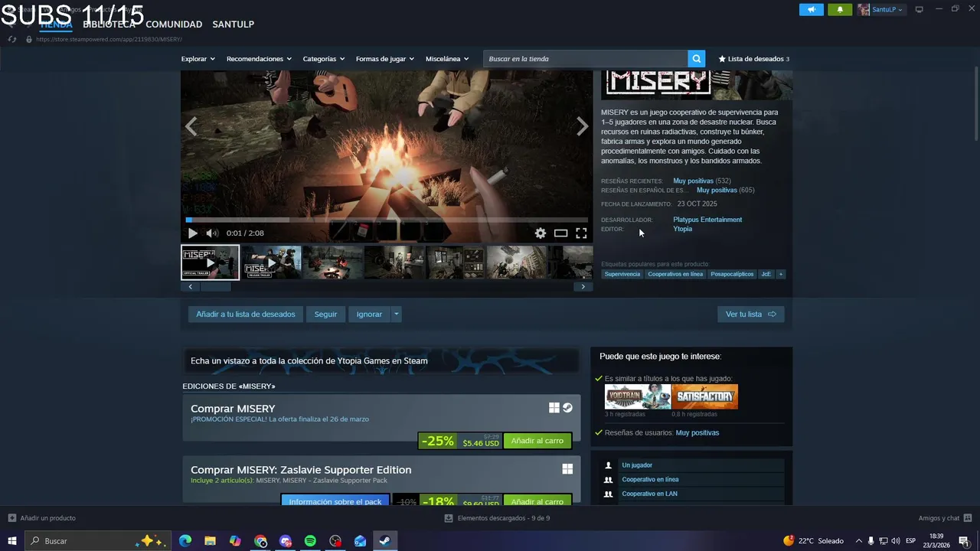Screen dimensions: 980x551
Task: Open the BIBLIOTECA tab
Action: pos(109,24)
